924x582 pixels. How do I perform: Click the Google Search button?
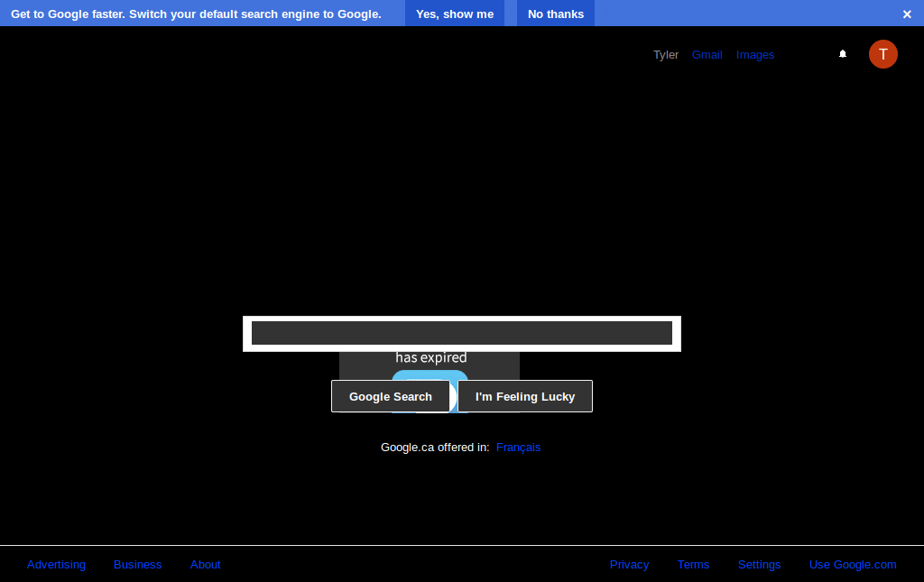coord(390,396)
